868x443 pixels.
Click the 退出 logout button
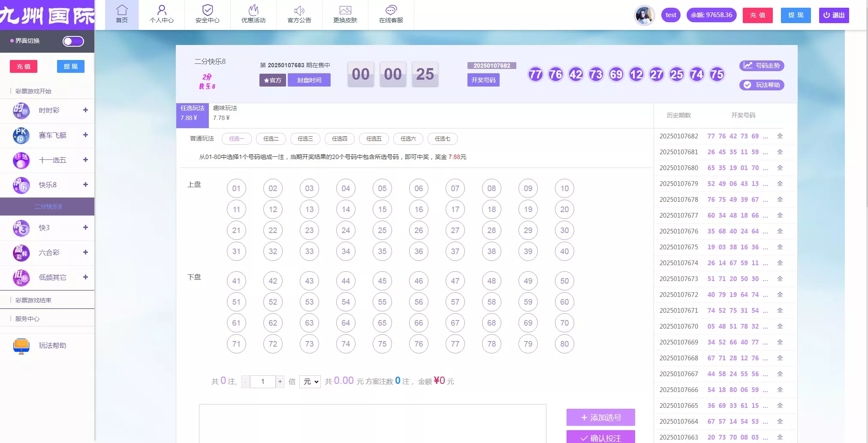[x=834, y=15]
